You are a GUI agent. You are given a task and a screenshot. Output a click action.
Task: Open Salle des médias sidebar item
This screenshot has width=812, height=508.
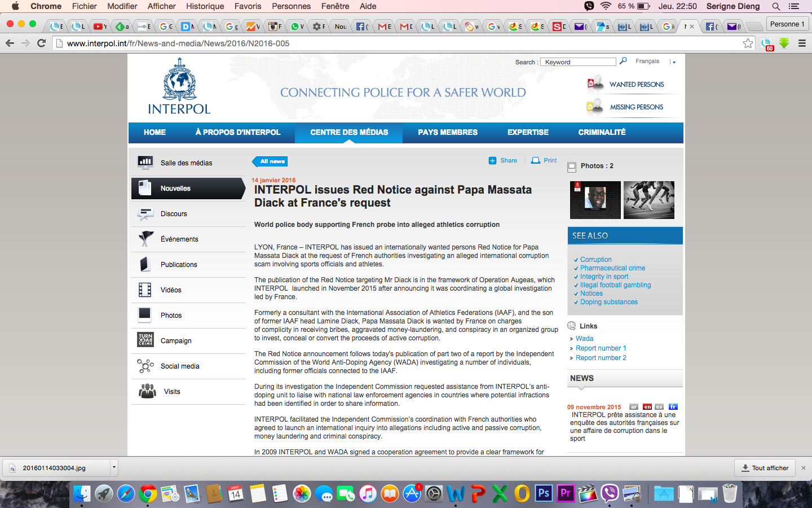point(188,163)
